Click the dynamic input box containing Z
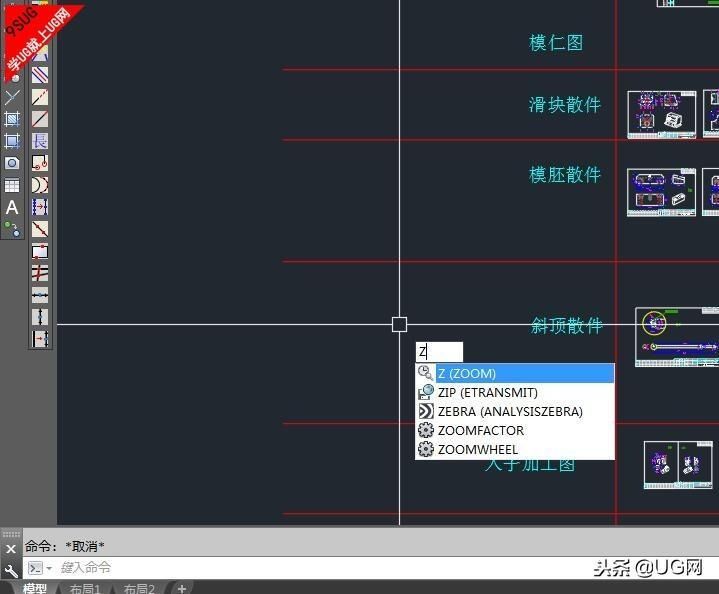Image resolution: width=719 pixels, height=594 pixels. [x=439, y=352]
